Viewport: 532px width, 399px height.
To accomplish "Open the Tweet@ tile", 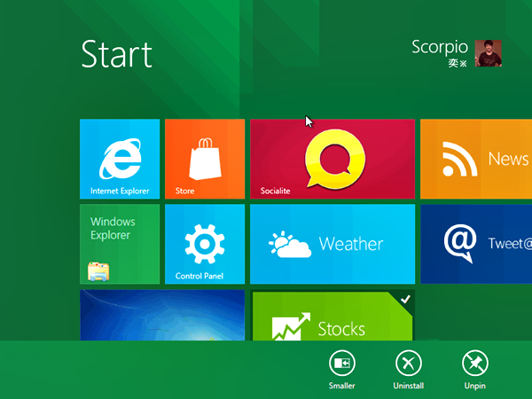I will pyautogui.click(x=476, y=244).
